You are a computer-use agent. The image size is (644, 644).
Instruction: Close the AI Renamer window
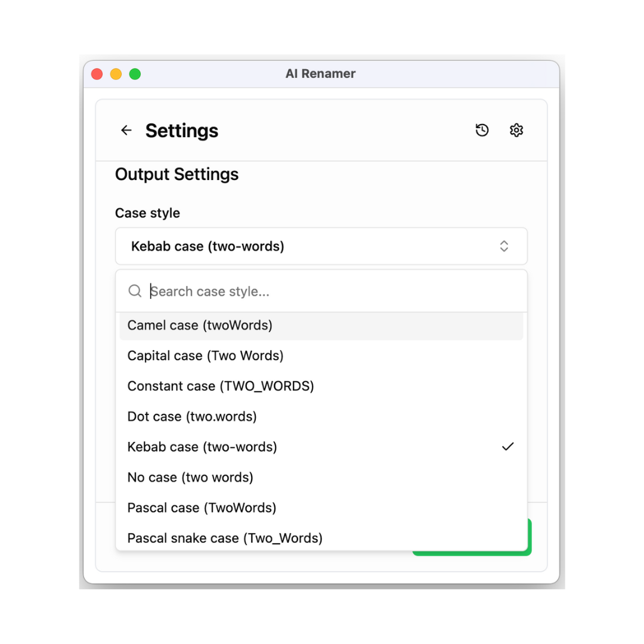[97, 74]
